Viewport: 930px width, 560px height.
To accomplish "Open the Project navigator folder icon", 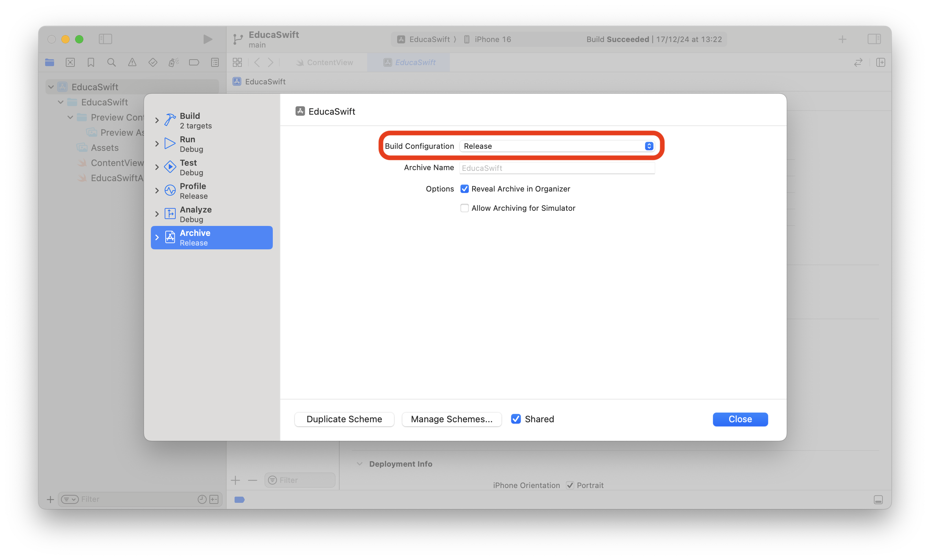I will click(49, 62).
